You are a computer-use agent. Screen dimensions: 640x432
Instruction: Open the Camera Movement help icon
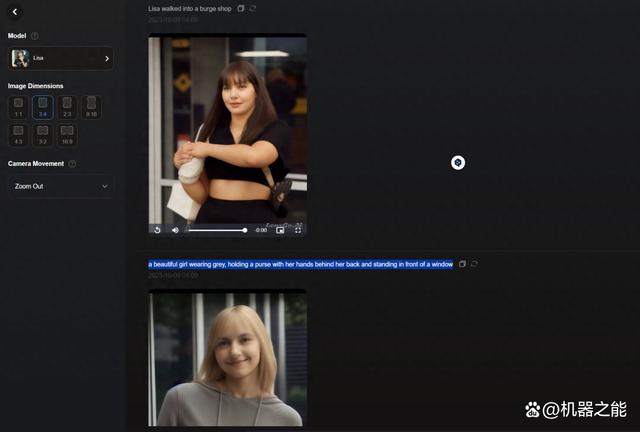pyautogui.click(x=72, y=164)
